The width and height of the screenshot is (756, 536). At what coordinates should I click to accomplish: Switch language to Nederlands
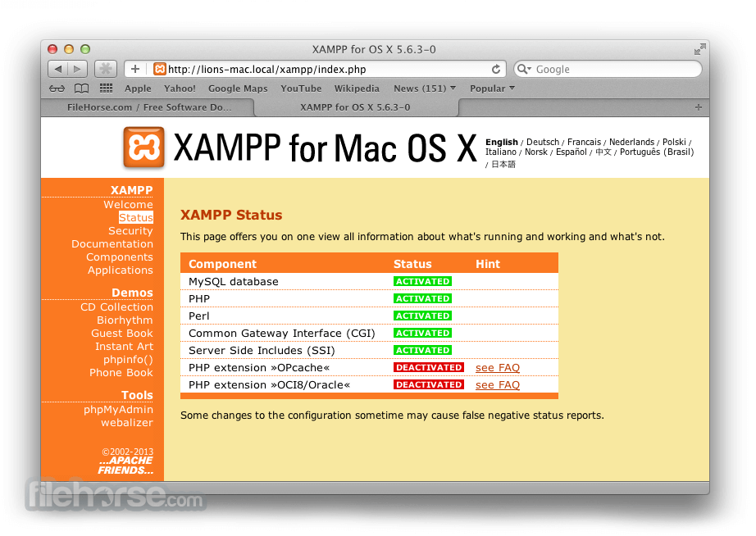(631, 142)
